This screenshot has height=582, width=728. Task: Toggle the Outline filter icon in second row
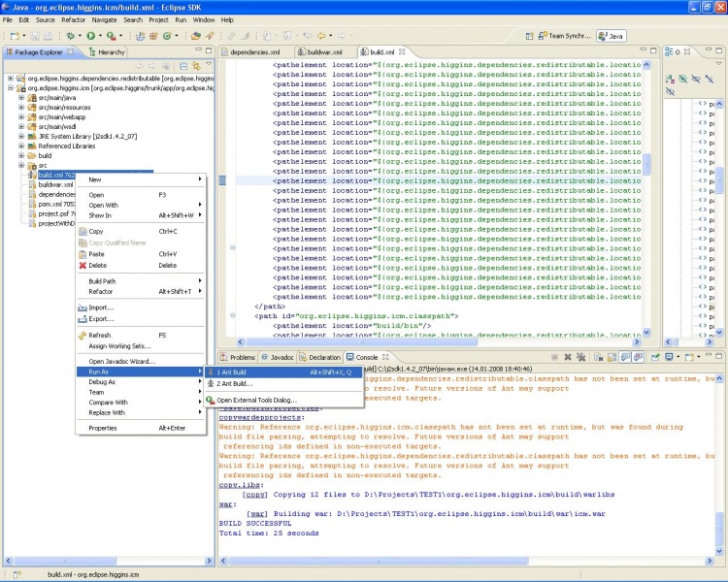(670, 92)
